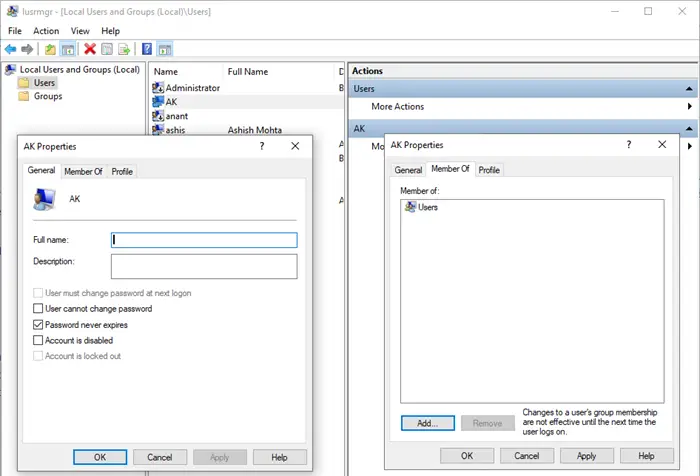Screen dimensions: 700x476
Task: Click Cancel in the left AK Properties
Action: pos(160,457)
